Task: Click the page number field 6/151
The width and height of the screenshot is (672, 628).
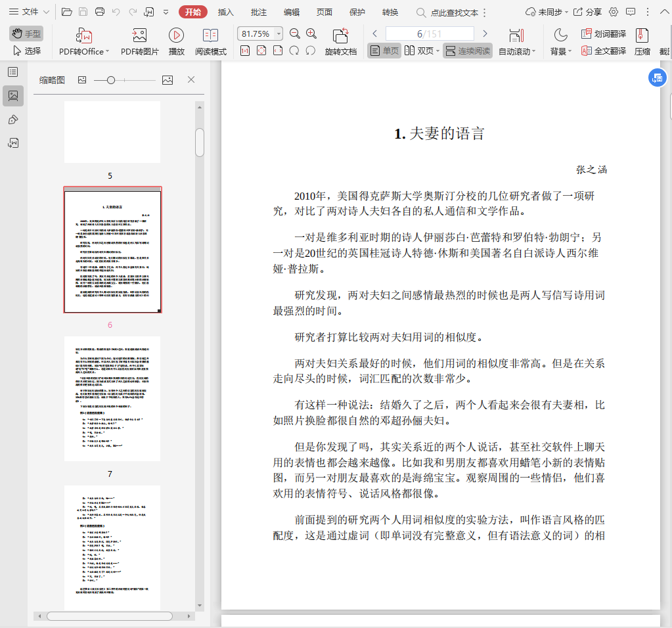Action: [x=430, y=34]
